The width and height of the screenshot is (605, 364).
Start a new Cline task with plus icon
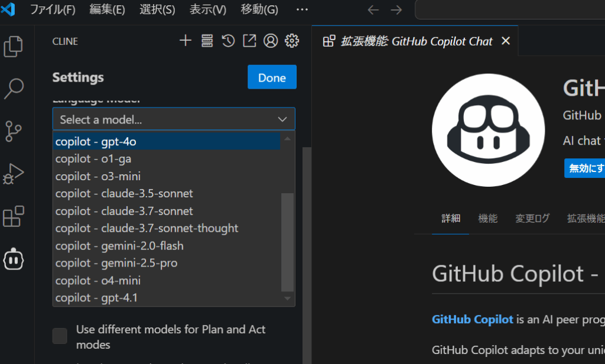point(186,41)
